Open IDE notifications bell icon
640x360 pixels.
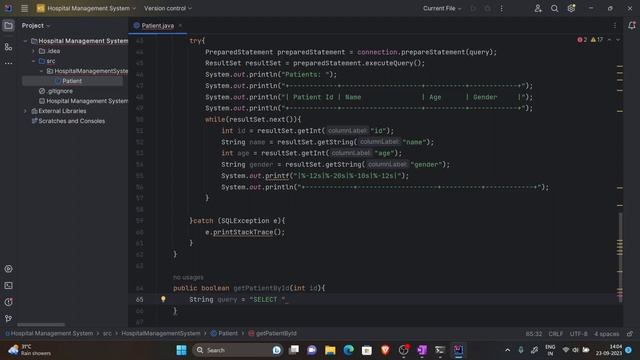click(x=632, y=25)
